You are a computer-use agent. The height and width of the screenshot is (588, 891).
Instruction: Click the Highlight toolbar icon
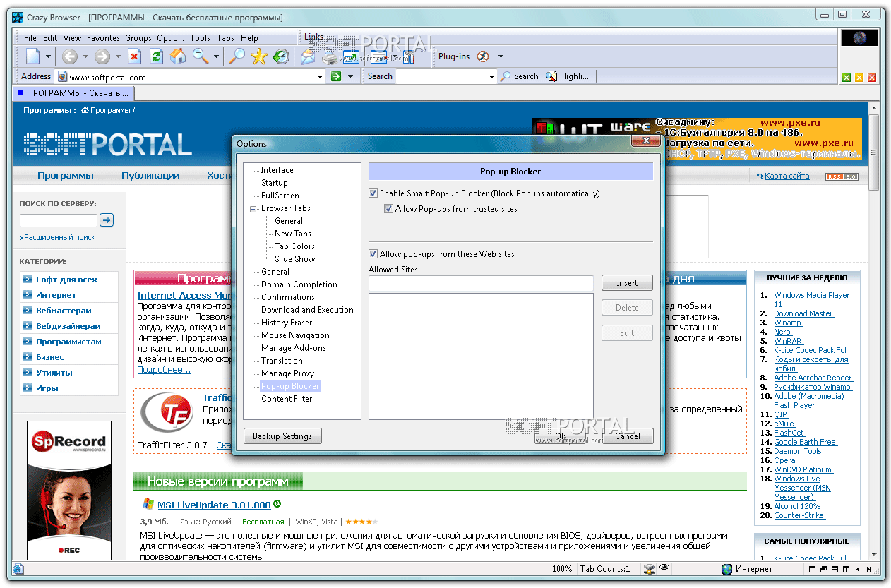(x=567, y=76)
